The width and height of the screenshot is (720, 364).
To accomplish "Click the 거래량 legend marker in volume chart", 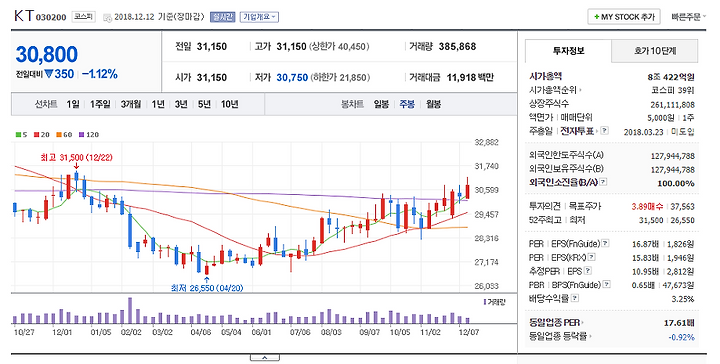I will tap(485, 302).
